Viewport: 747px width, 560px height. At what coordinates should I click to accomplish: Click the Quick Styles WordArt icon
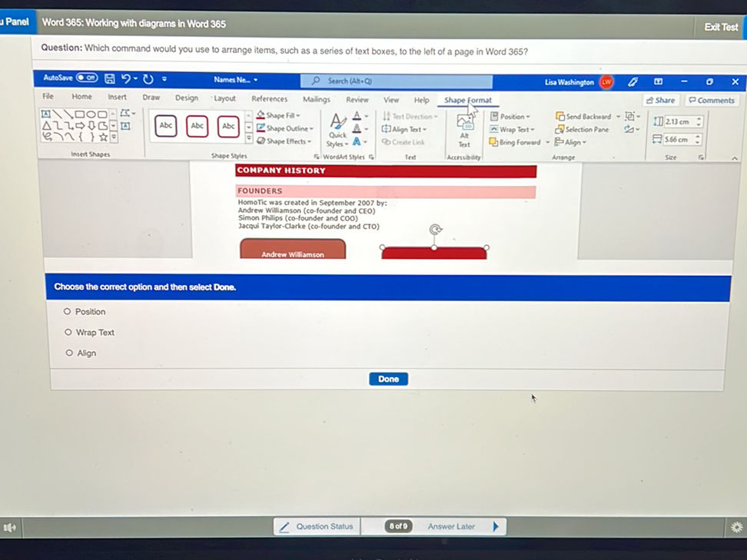click(x=337, y=130)
